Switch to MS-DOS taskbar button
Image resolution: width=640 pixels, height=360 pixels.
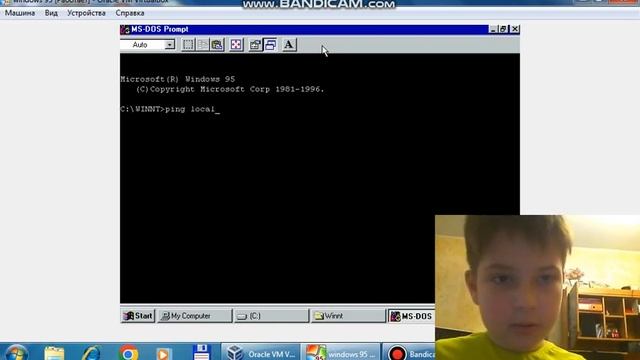[x=411, y=316]
